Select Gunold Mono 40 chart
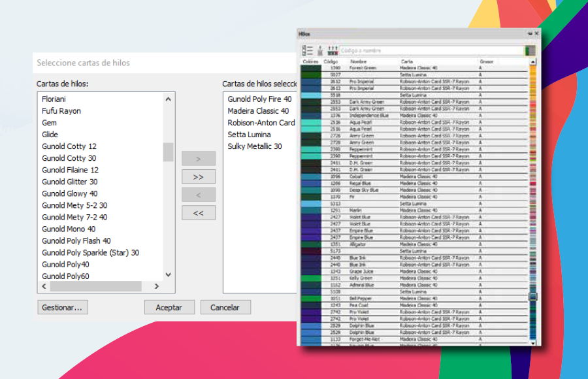This screenshot has height=379, width=588. click(69, 229)
